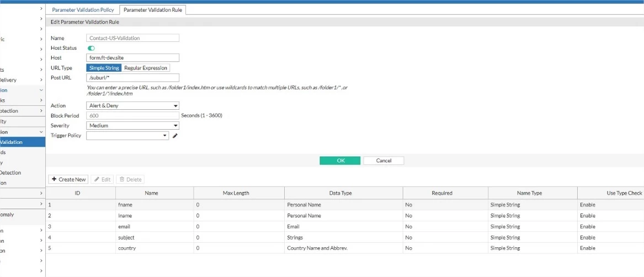Open the sidebar item ending in Detection
644x277 pixels.
pyautogui.click(x=23, y=173)
